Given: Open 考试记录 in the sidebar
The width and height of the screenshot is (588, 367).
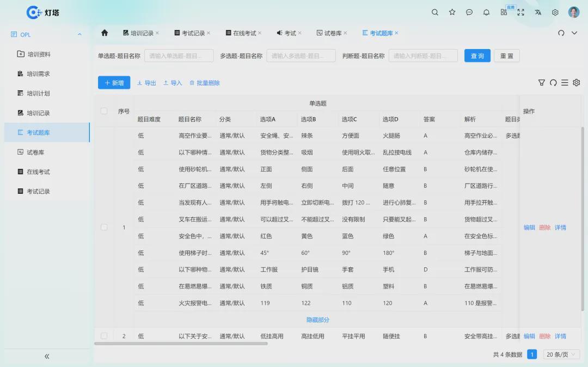Looking at the screenshot, I should 47,191.
